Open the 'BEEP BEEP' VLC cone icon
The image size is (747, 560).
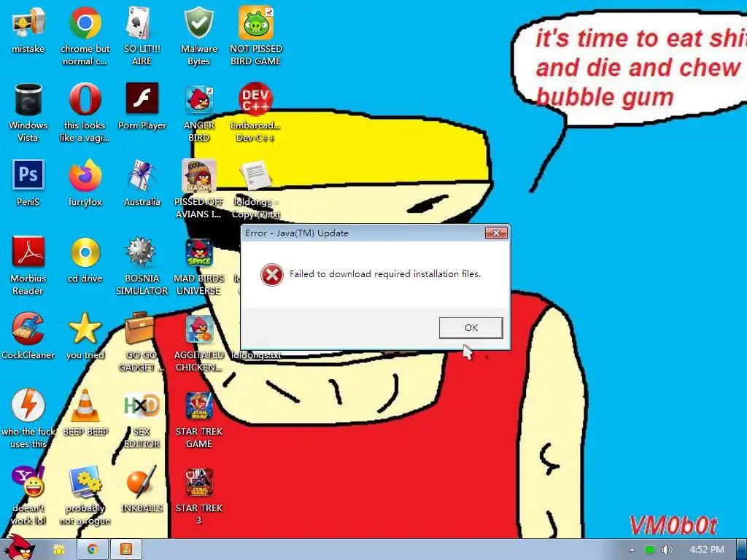(x=85, y=413)
